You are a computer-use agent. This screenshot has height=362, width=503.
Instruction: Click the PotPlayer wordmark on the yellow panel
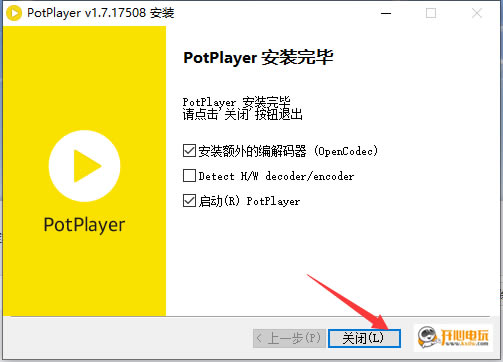pyautogui.click(x=84, y=225)
